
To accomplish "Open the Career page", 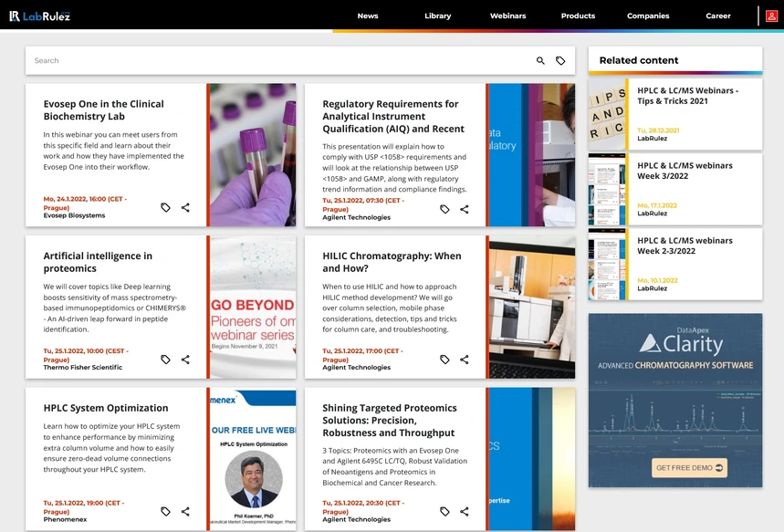I will pos(718,16).
